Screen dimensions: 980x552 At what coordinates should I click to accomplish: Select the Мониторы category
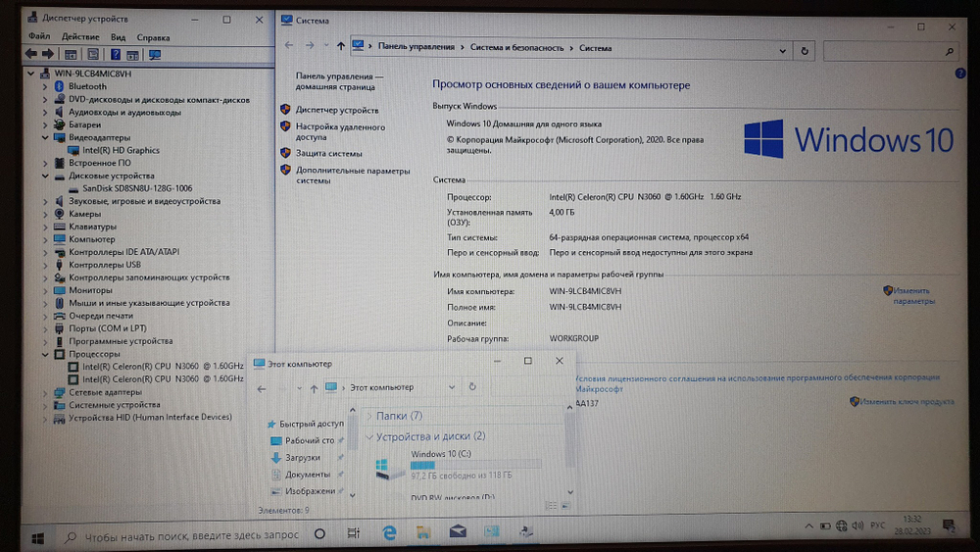click(x=90, y=290)
